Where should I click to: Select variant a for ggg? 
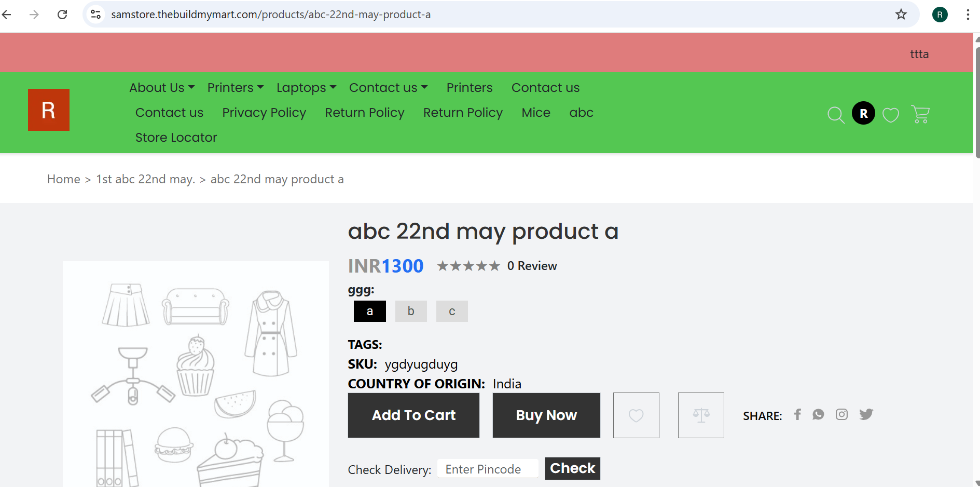[370, 312]
